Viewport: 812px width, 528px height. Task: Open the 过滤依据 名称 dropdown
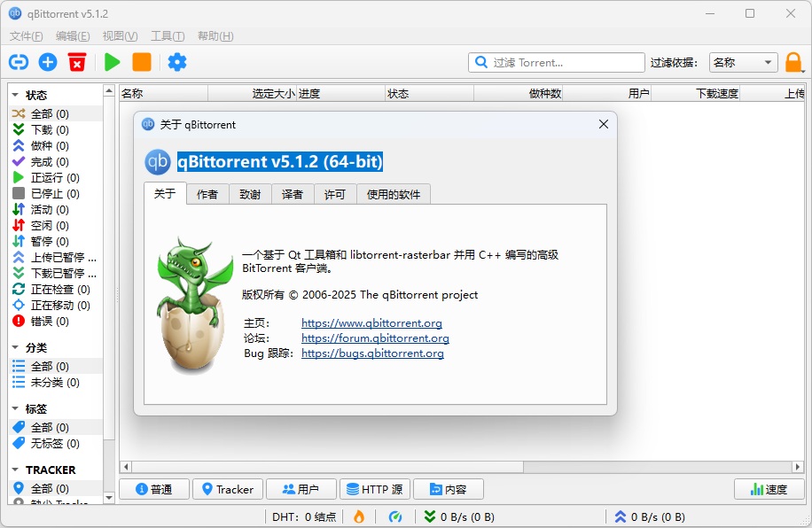pyautogui.click(x=743, y=63)
